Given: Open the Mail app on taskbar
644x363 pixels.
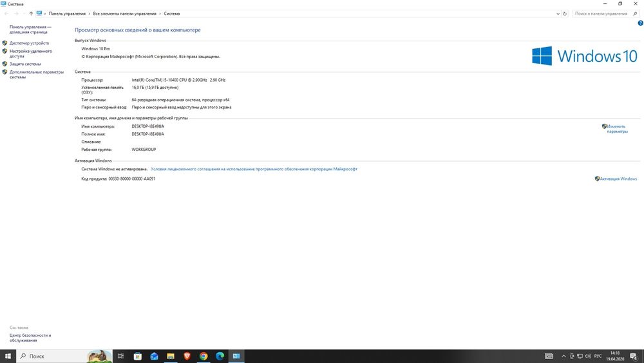Looking at the screenshot, I should [154, 356].
